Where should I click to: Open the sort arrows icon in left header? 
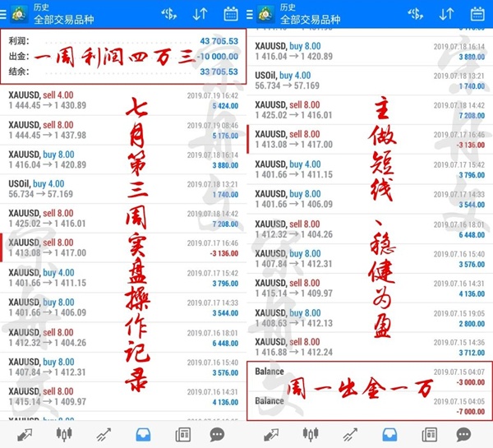(200, 14)
